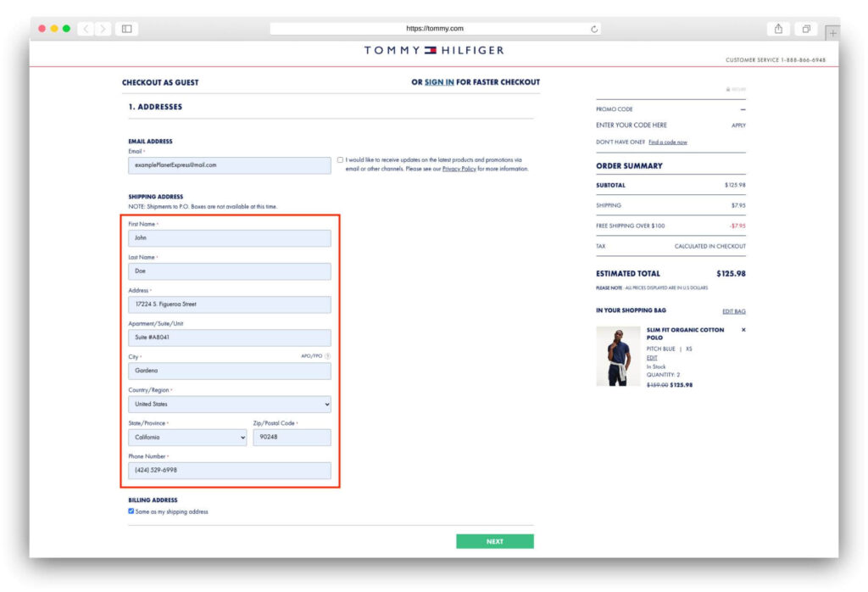Click the Email input field
The width and height of the screenshot is (868, 592).
(x=230, y=165)
